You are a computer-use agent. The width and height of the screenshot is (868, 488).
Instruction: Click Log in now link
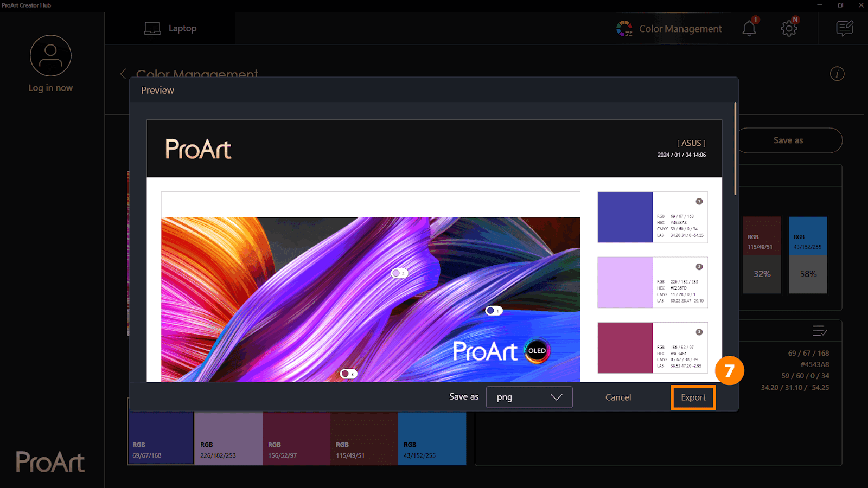[50, 88]
